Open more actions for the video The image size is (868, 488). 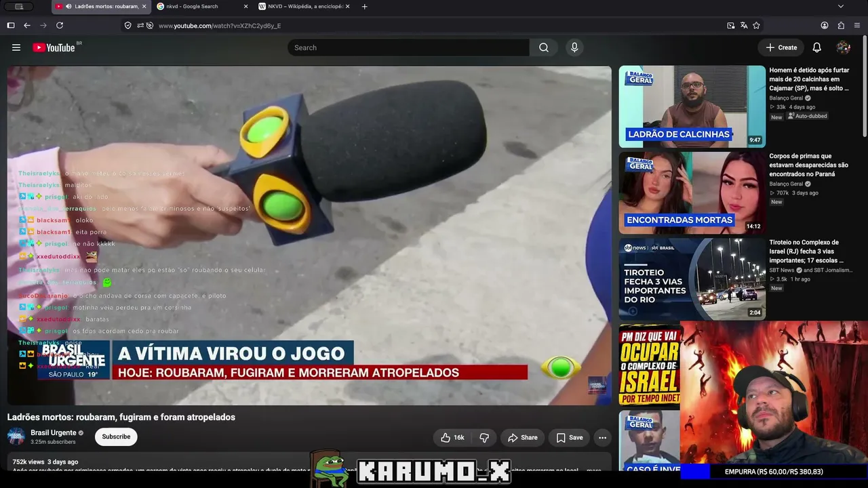[x=602, y=438]
